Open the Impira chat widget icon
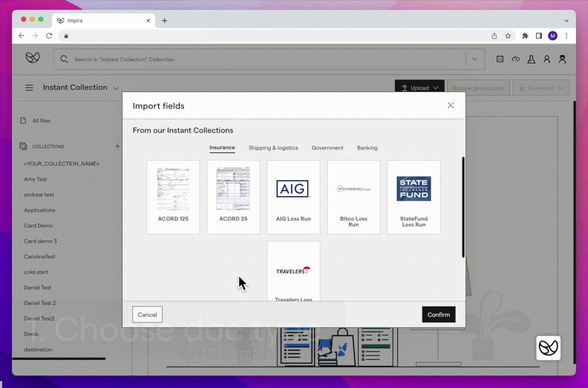Screen dimensions: 588x388 (x=548, y=348)
